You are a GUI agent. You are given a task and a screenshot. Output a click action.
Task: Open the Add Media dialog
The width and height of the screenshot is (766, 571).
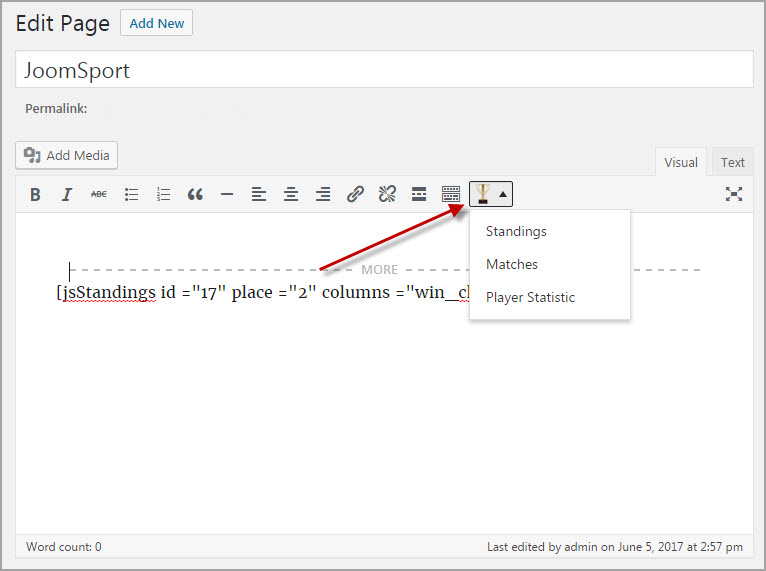(x=66, y=155)
